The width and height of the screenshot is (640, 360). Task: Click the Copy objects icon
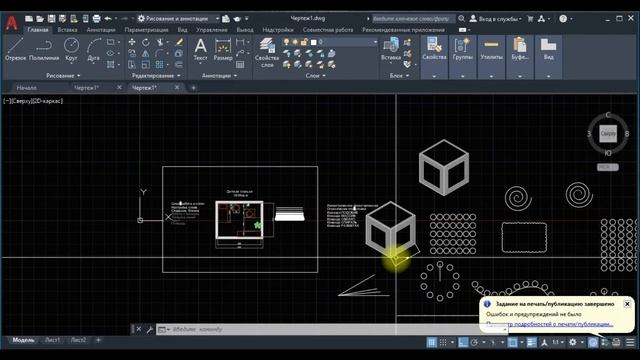[x=132, y=53]
